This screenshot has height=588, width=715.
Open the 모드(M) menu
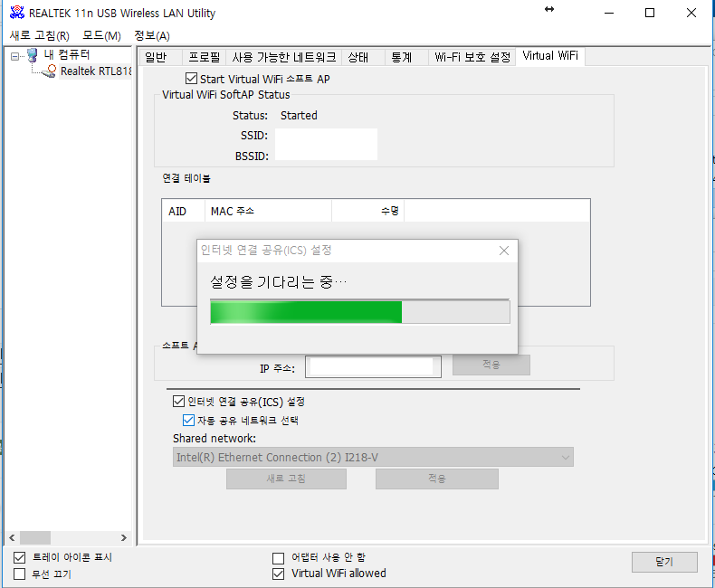coord(101,35)
